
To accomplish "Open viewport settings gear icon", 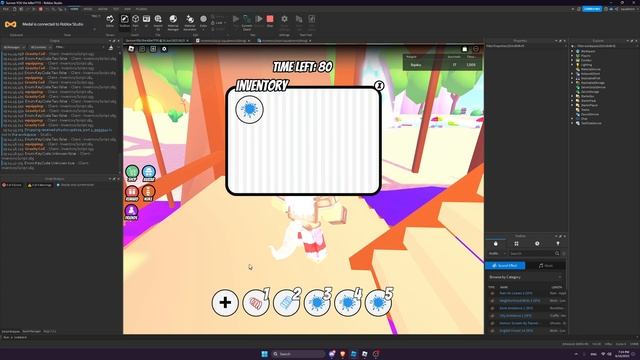I will click(164, 49).
